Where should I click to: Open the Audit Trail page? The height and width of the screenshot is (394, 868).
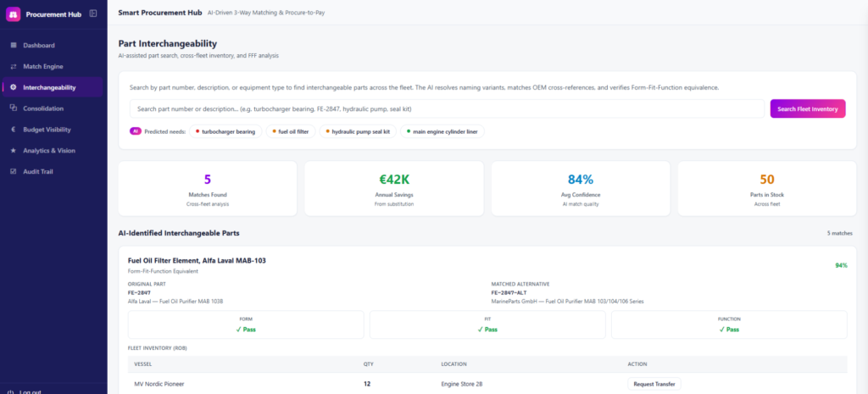53,171
